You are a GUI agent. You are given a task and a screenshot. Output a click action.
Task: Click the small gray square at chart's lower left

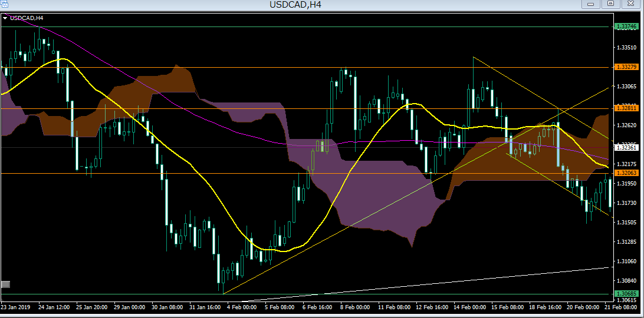coord(6,284)
